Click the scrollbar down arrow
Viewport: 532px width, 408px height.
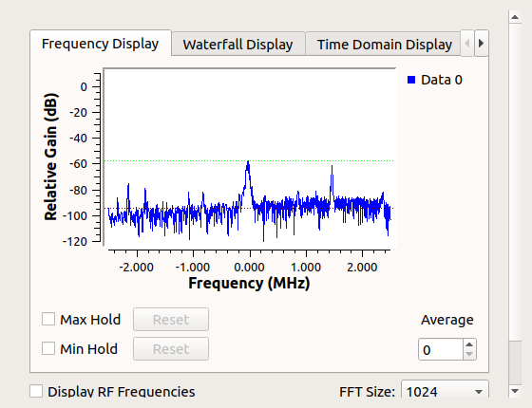pyautogui.click(x=515, y=391)
